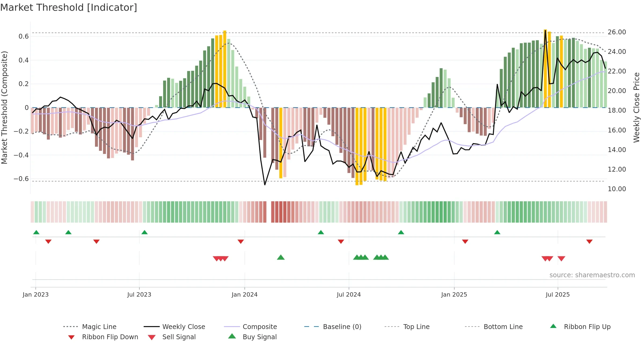Screen dimensions: 644x362
Task: Click Ribbon Flip Down marker in late Jan 2023
Action: click(48, 242)
